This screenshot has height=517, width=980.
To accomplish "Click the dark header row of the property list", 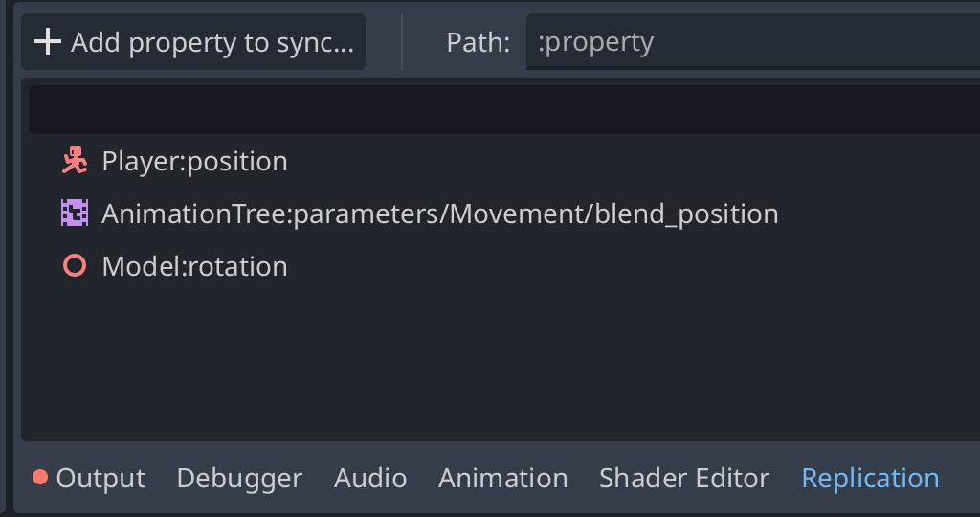I will (x=504, y=109).
